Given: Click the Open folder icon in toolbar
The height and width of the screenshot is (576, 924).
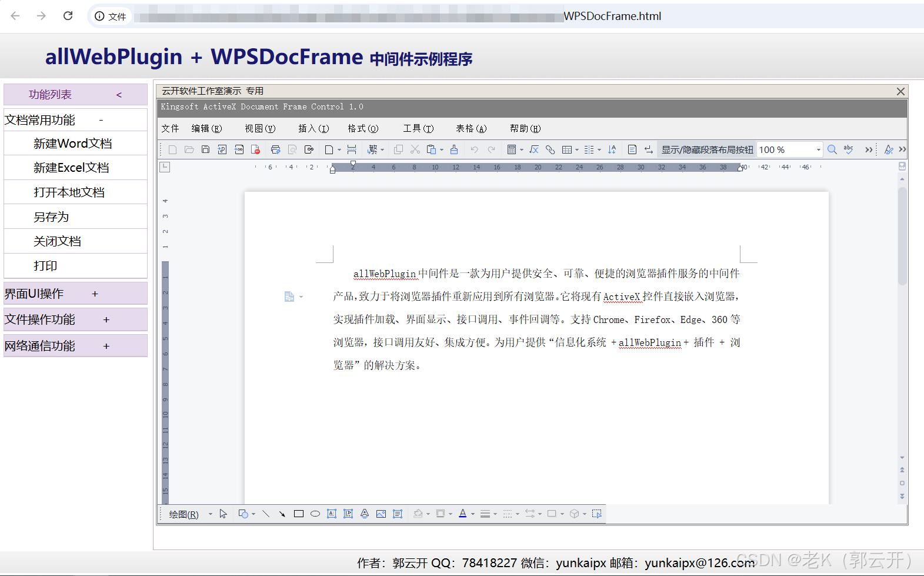Looking at the screenshot, I should (189, 149).
